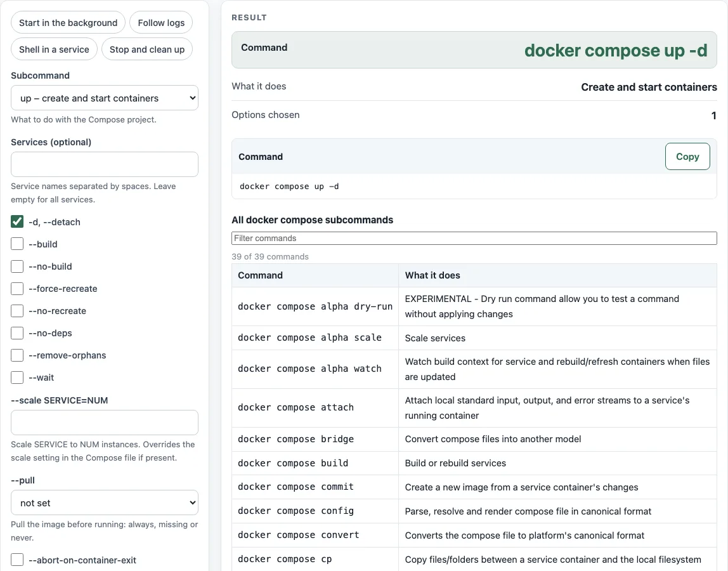Viewport: 728px width, 571px height.
Task: Click the 'docker compose build' cell
Action: [x=315, y=463]
